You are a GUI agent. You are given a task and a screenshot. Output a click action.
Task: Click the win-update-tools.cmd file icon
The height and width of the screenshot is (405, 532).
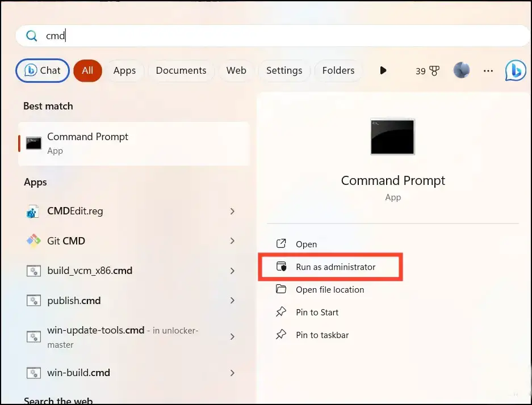[x=33, y=336]
